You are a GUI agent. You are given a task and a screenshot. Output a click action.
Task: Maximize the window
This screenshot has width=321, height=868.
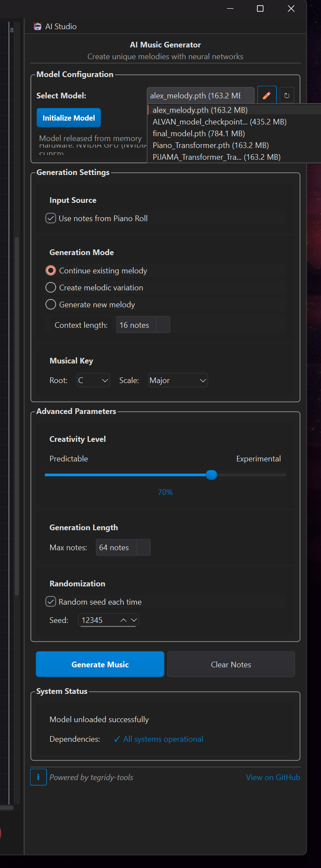[260, 9]
